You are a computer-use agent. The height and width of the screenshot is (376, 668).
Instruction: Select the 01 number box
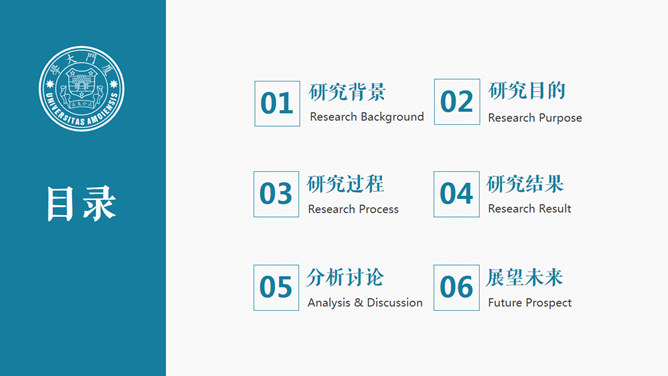pyautogui.click(x=277, y=103)
